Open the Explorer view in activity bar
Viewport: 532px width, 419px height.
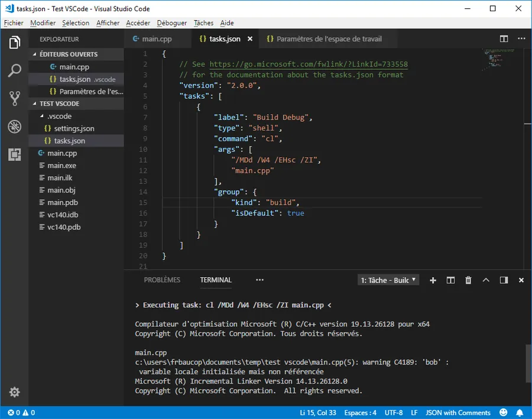coord(14,43)
